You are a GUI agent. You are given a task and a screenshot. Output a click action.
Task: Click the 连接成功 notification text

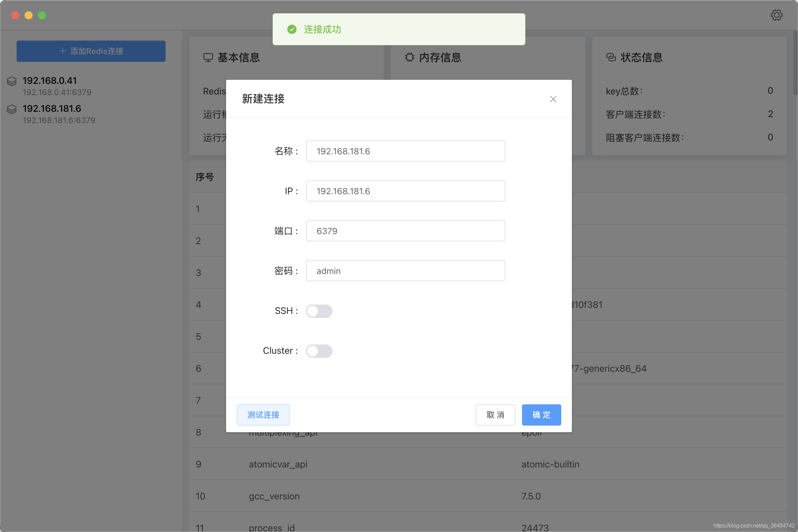tap(322, 30)
